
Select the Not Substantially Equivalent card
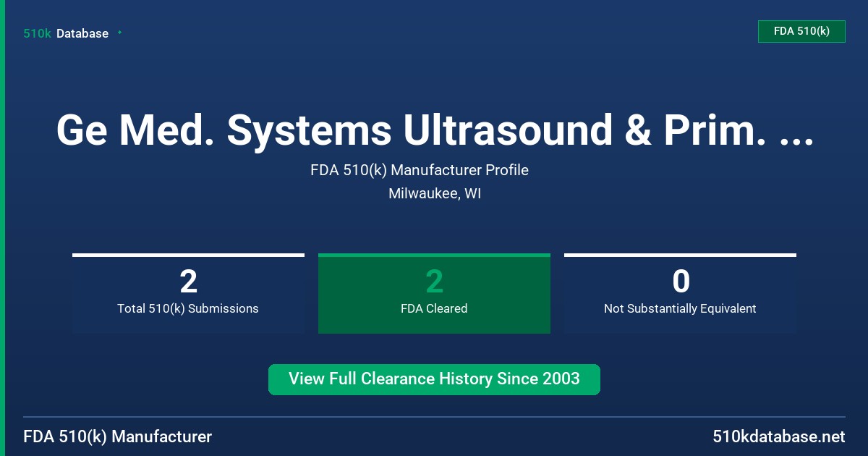click(680, 293)
